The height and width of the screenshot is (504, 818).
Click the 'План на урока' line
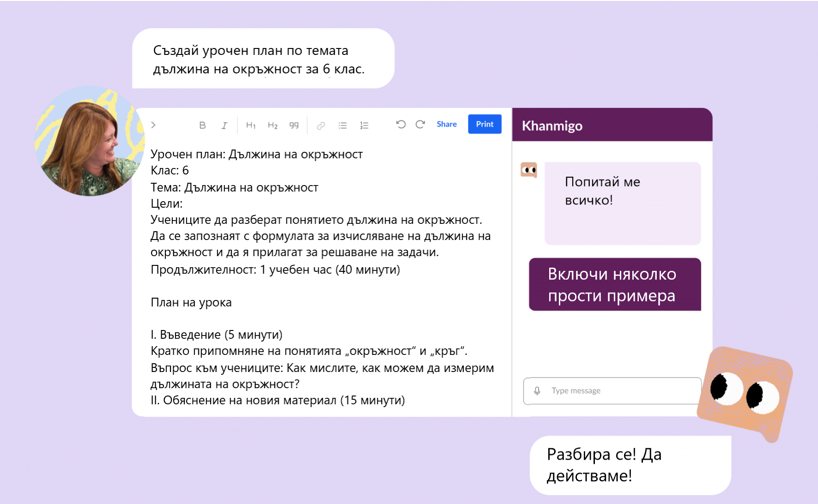(x=191, y=302)
